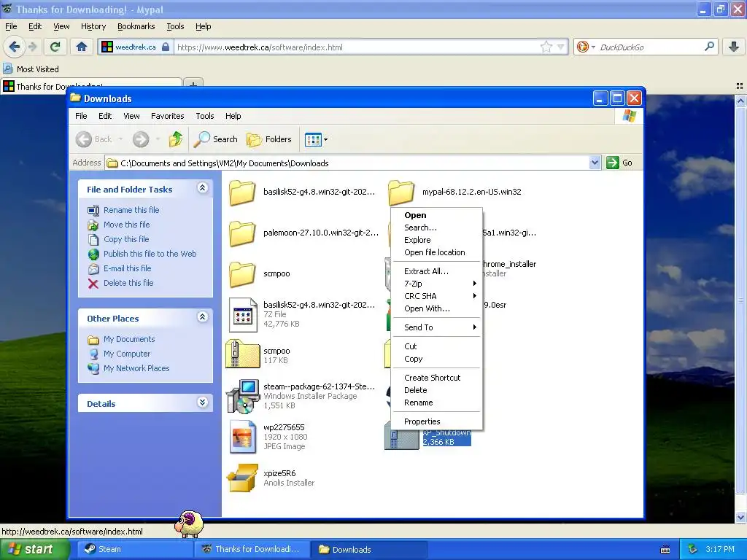This screenshot has width=747, height=560.
Task: Go to My Network Places
Action: 136,368
